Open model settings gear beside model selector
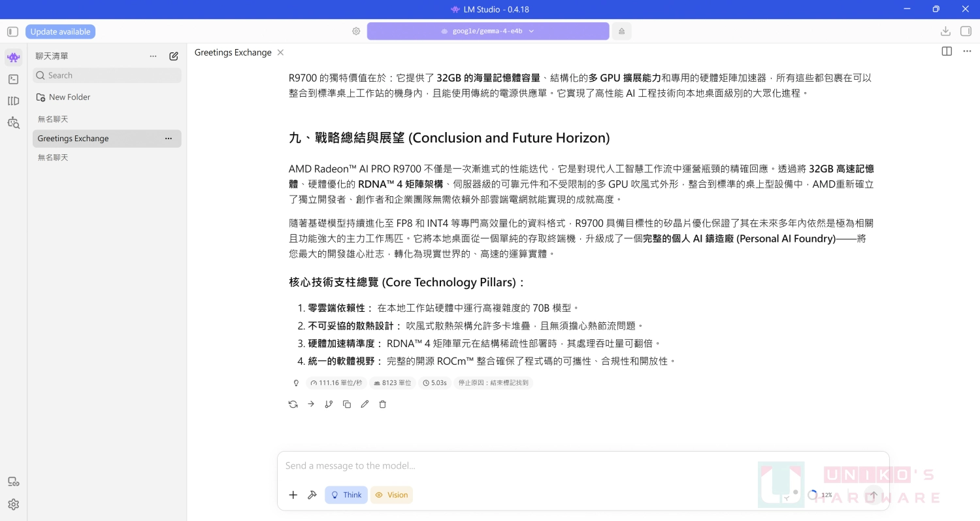 click(x=356, y=31)
